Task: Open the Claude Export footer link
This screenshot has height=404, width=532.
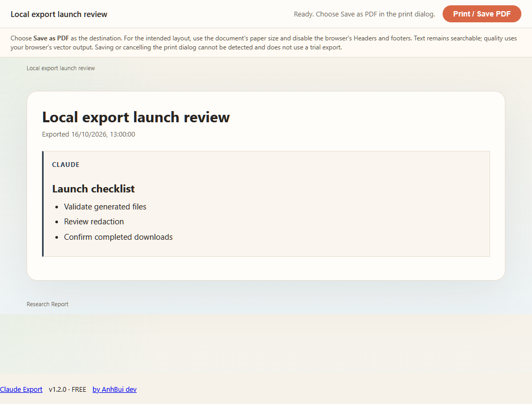Action: (x=21, y=390)
